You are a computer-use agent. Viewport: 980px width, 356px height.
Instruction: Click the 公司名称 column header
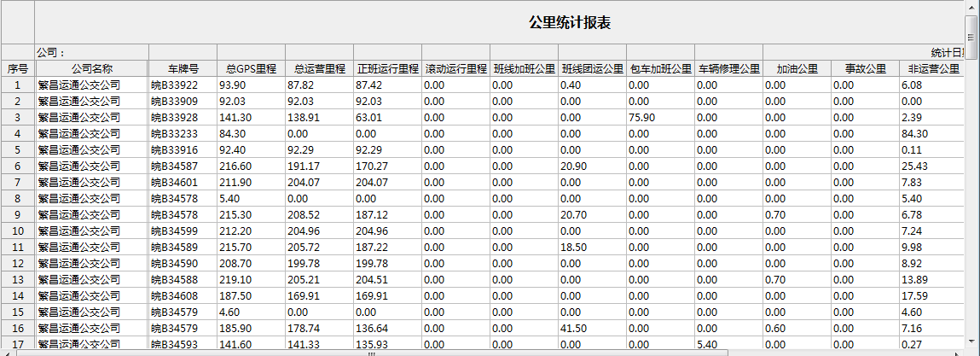pos(91,68)
